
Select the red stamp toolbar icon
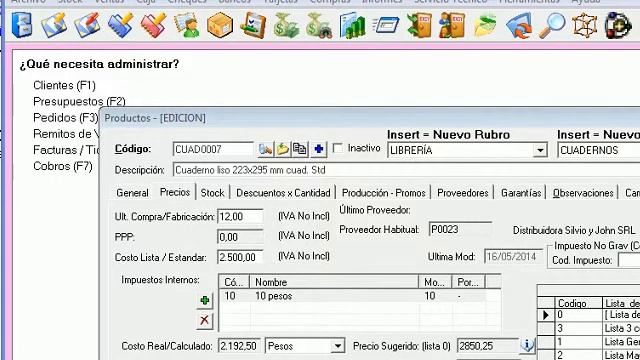(x=153, y=25)
